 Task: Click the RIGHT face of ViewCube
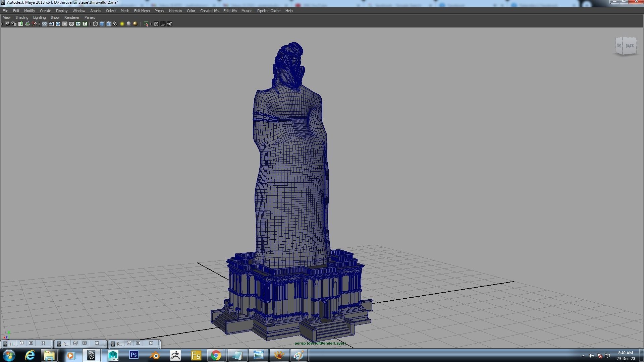pyautogui.click(x=619, y=46)
